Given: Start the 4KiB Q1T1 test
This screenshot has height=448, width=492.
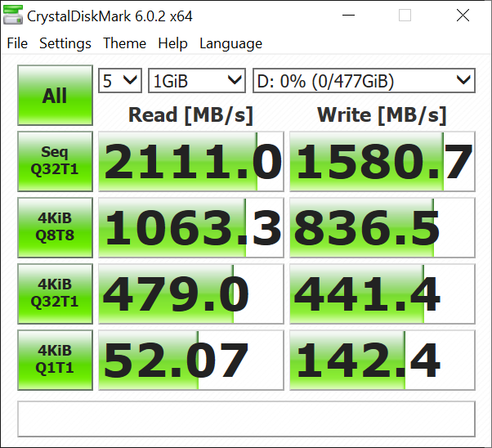Looking at the screenshot, I should (x=56, y=360).
